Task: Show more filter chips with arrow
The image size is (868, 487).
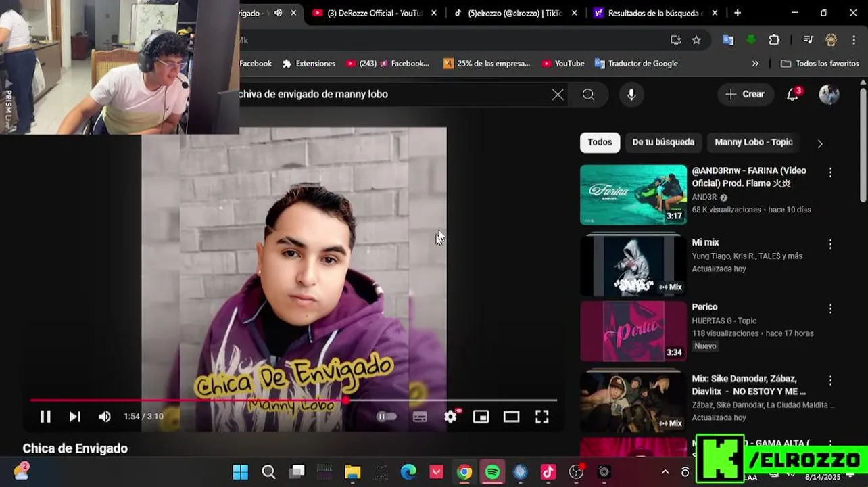Action: 820,143
